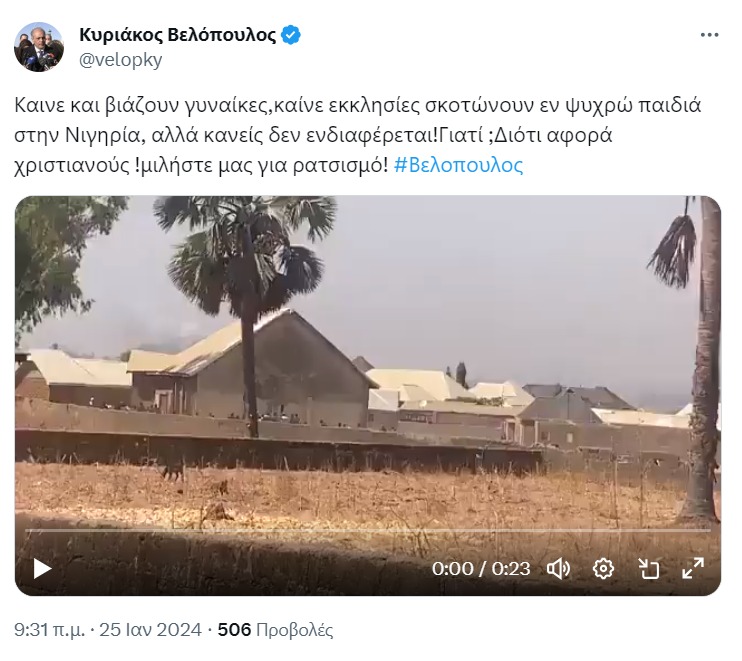The width and height of the screenshot is (742, 661).
Task: Click the @velopky handle
Action: pos(121,60)
